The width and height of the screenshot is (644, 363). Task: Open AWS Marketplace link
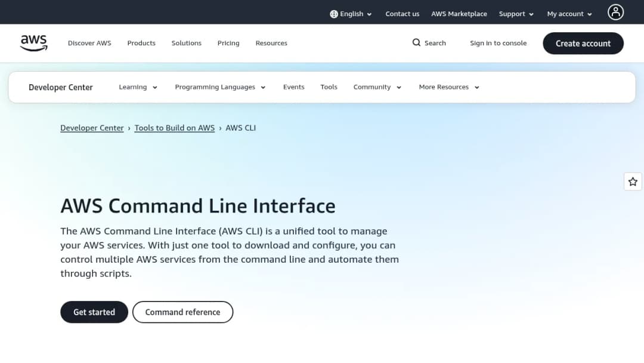459,14
